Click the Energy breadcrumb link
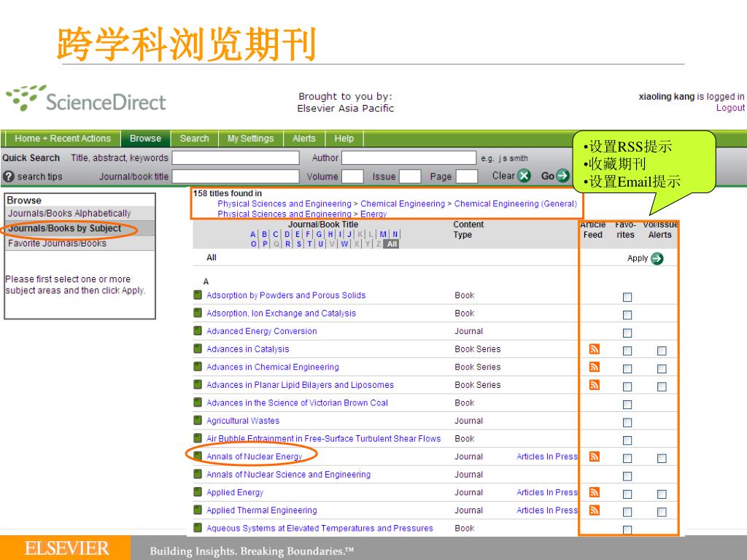 [x=373, y=214]
